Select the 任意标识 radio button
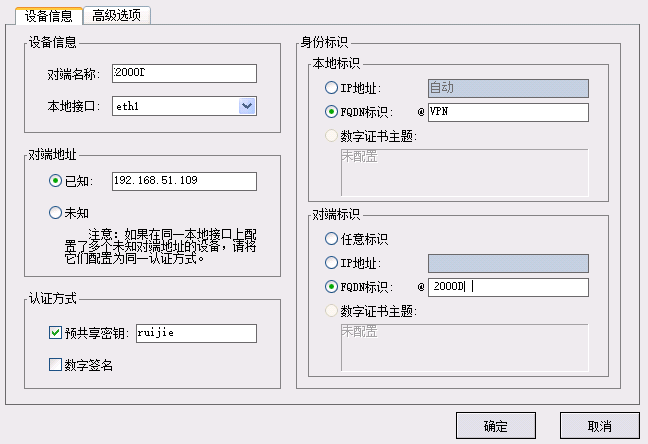Image resolution: width=648 pixels, height=444 pixels. [x=331, y=239]
